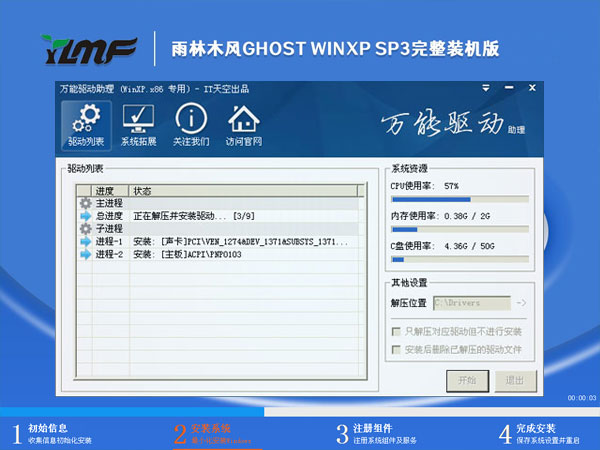Select the 进程-1 sound card install row
The image size is (600, 450).
218,241
